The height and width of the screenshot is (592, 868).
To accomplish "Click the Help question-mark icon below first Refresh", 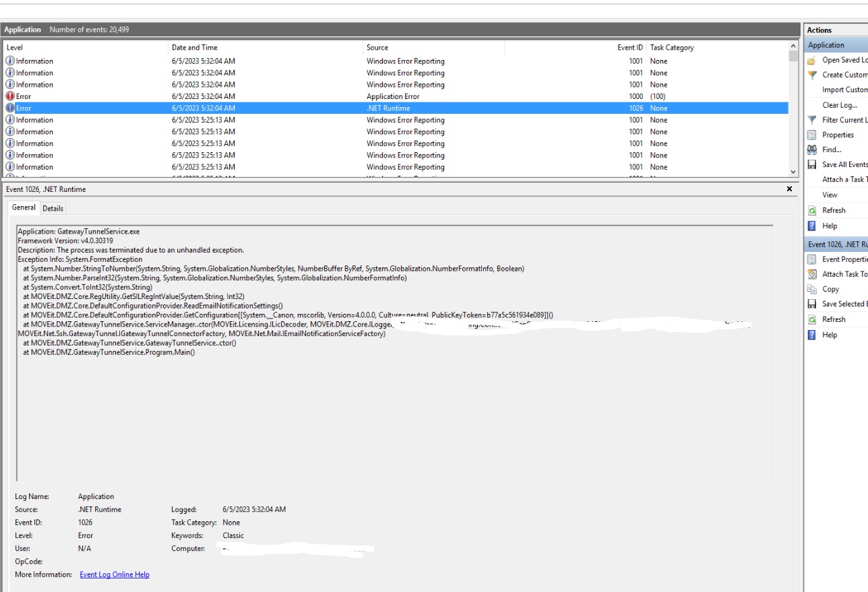I will tap(812, 226).
